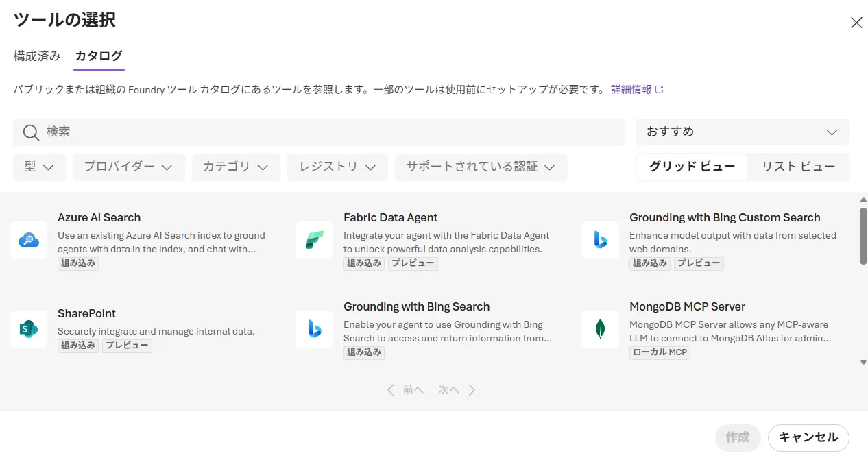Click the プレビュー tag on SharePoint
Image resolution: width=868 pixels, height=460 pixels.
pyautogui.click(x=127, y=346)
